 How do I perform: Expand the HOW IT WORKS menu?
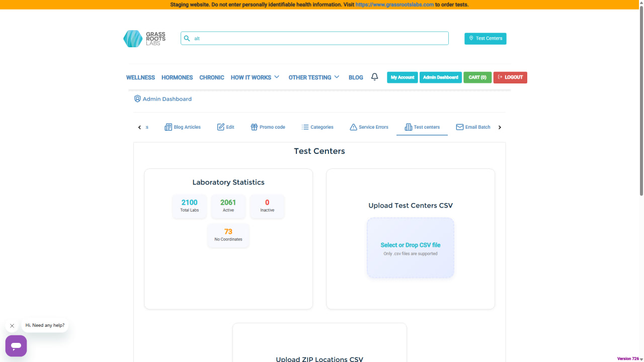pos(255,77)
